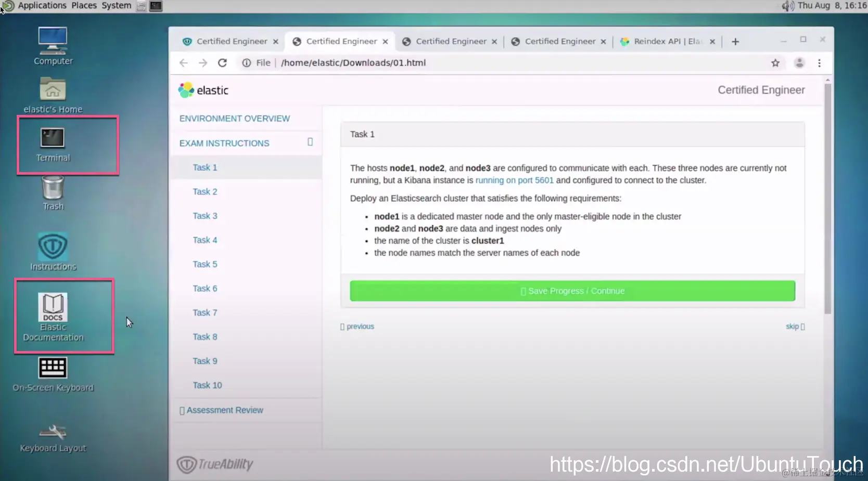This screenshot has width=868, height=481.
Task: Click the terminal launcher in top panel
Action: [156, 6]
